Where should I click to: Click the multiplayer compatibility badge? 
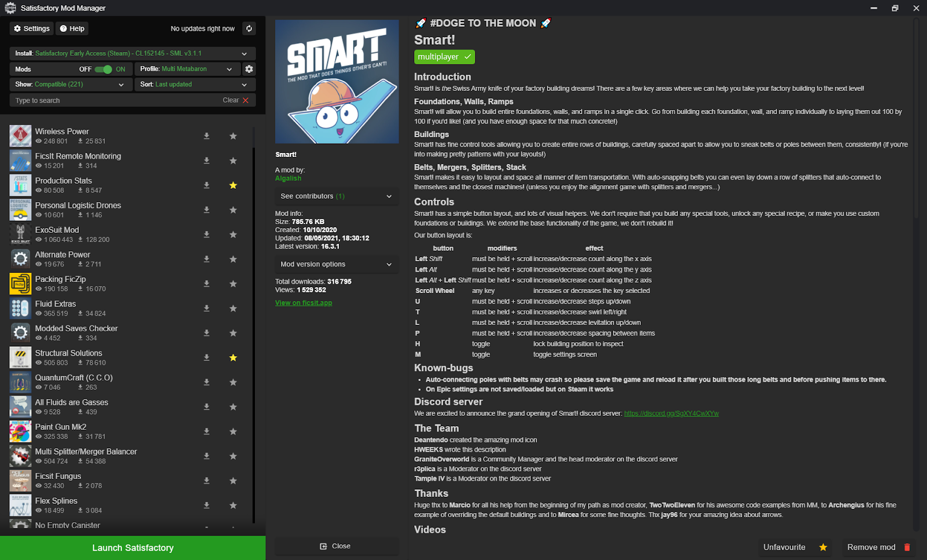(x=444, y=57)
